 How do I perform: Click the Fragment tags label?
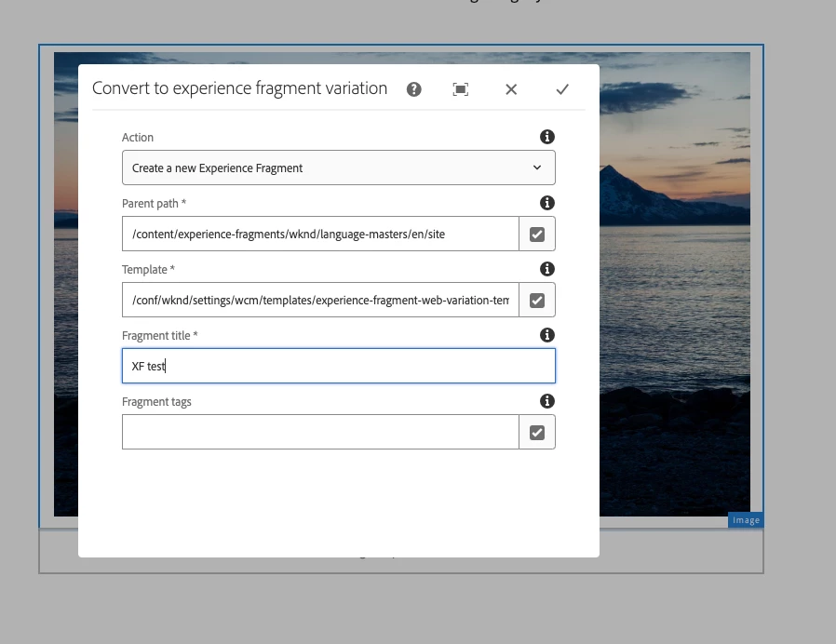[x=156, y=402]
